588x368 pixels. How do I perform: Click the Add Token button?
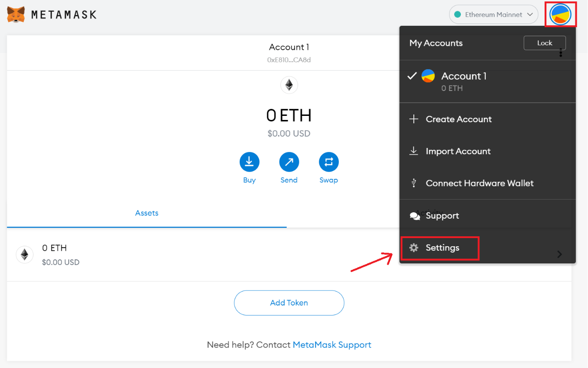coord(289,303)
